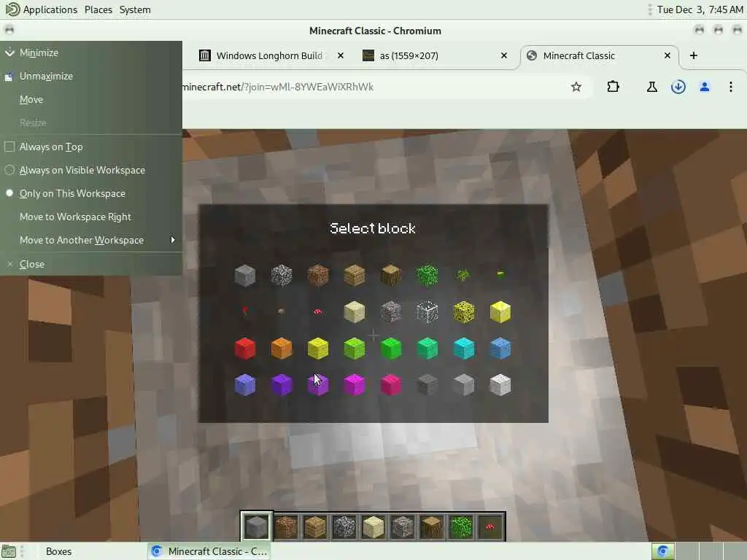The width and height of the screenshot is (747, 560).
Task: Select the yellow sponge block in the picker
Action: point(463,312)
